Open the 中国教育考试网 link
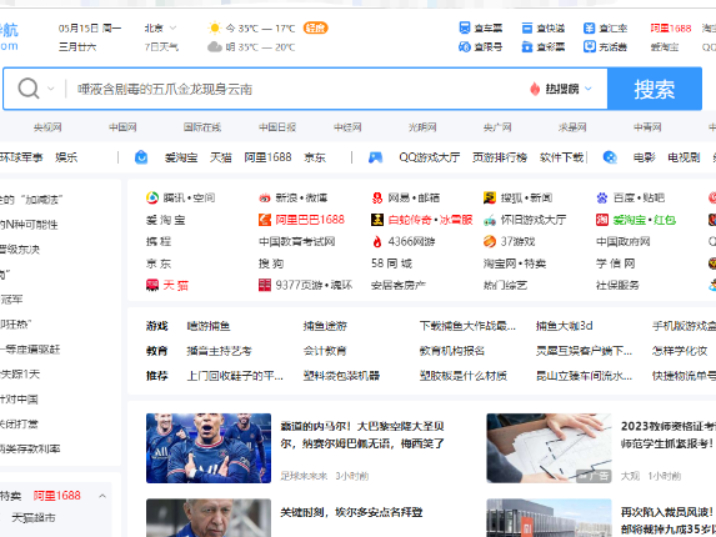This screenshot has height=537, width=716. [x=297, y=242]
